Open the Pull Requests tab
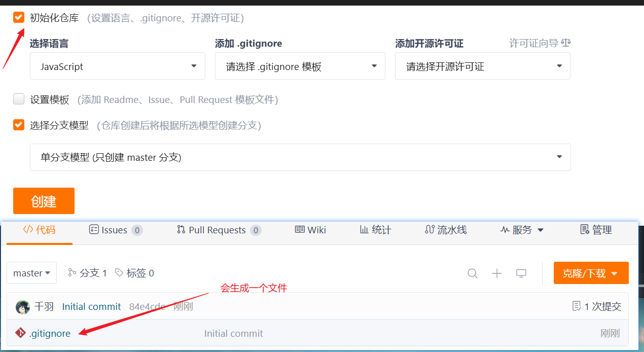The height and width of the screenshot is (352, 644). pos(218,230)
